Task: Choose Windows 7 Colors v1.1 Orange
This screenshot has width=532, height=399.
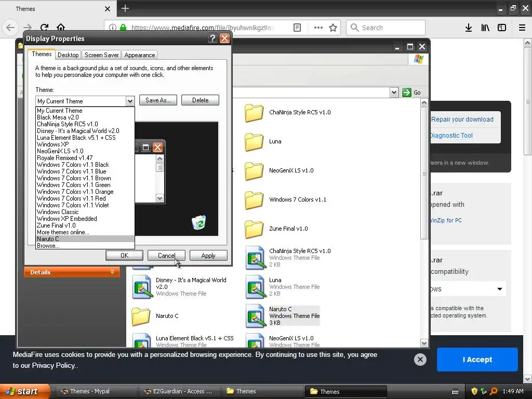Action: pos(85,192)
